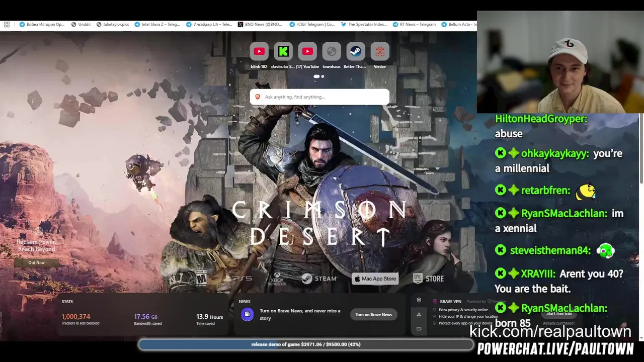Click the Kick badge beside steveistheman84
Image resolution: width=644 pixels, height=362 pixels.
coord(500,250)
